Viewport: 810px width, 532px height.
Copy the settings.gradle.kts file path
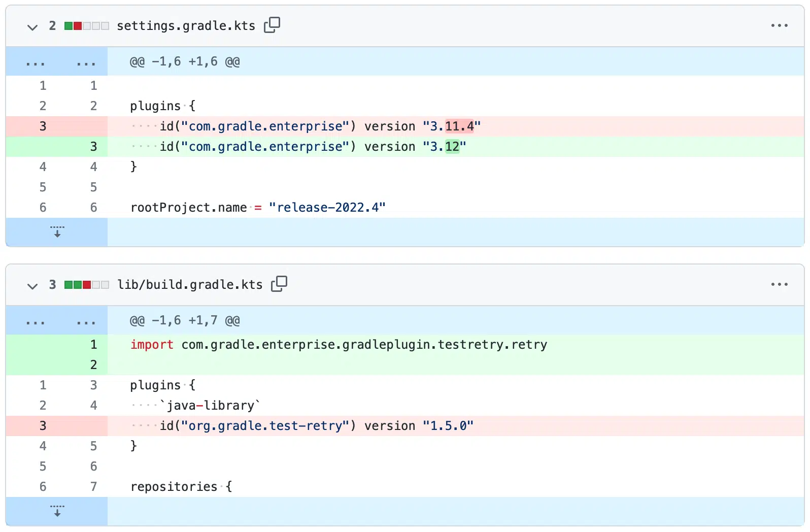(272, 25)
